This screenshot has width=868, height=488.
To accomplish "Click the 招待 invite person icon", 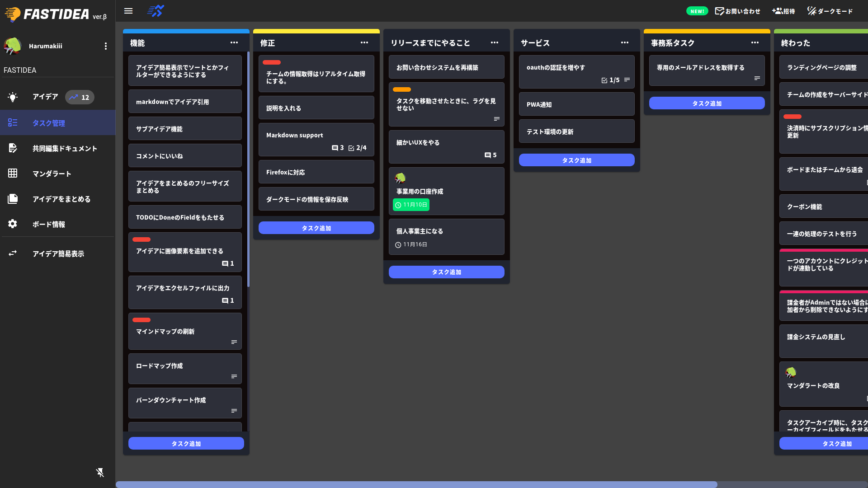I will pyautogui.click(x=777, y=11).
